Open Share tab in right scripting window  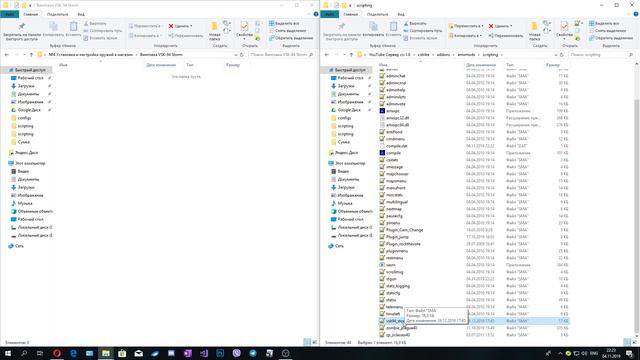click(x=377, y=14)
